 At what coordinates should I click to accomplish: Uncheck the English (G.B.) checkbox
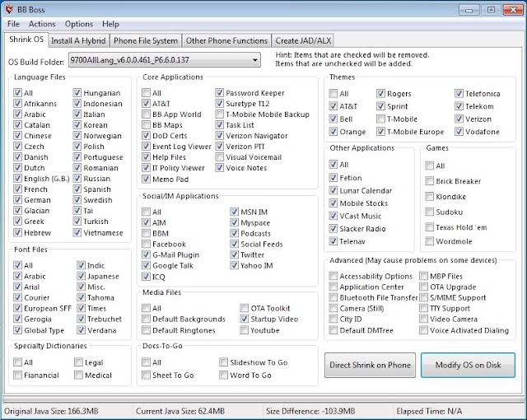click(17, 179)
